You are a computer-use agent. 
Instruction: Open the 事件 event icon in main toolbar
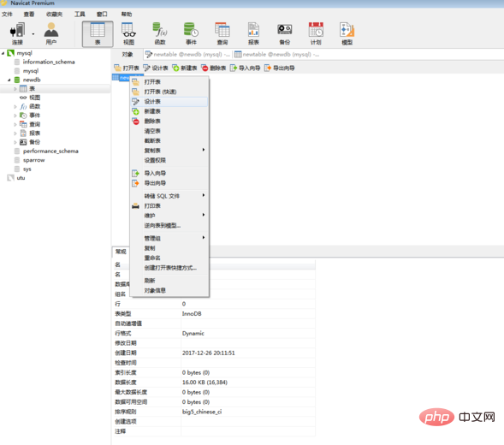[x=191, y=33]
